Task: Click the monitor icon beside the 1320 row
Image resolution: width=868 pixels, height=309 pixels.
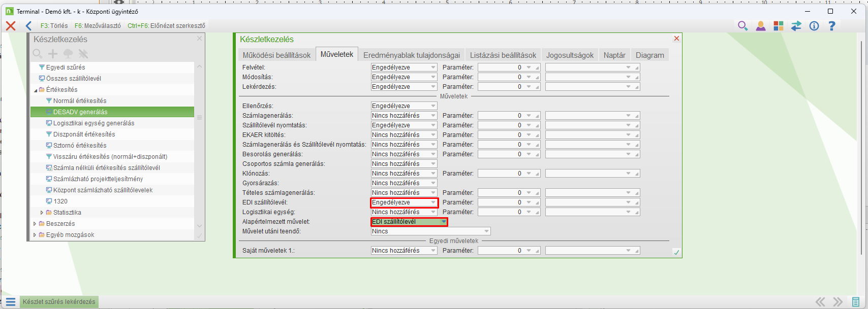Action: click(x=49, y=201)
